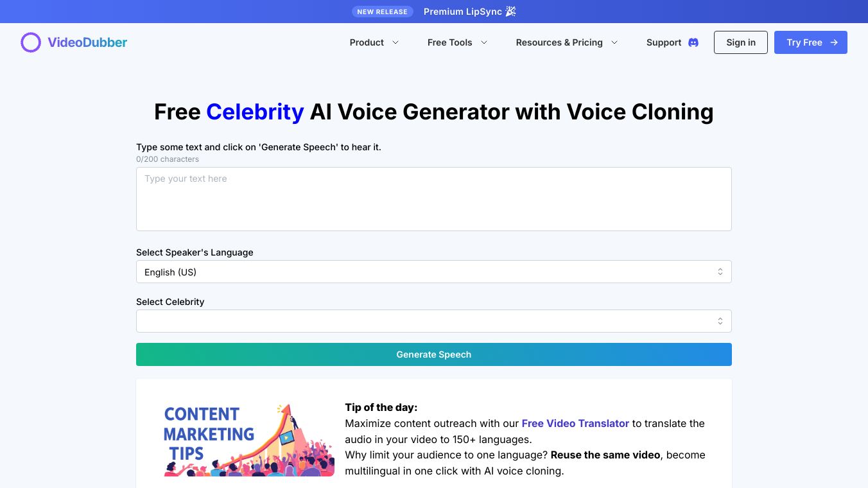Image resolution: width=868 pixels, height=488 pixels.
Task: Click the 'Reuse the same video' bold text
Action: pyautogui.click(x=605, y=455)
